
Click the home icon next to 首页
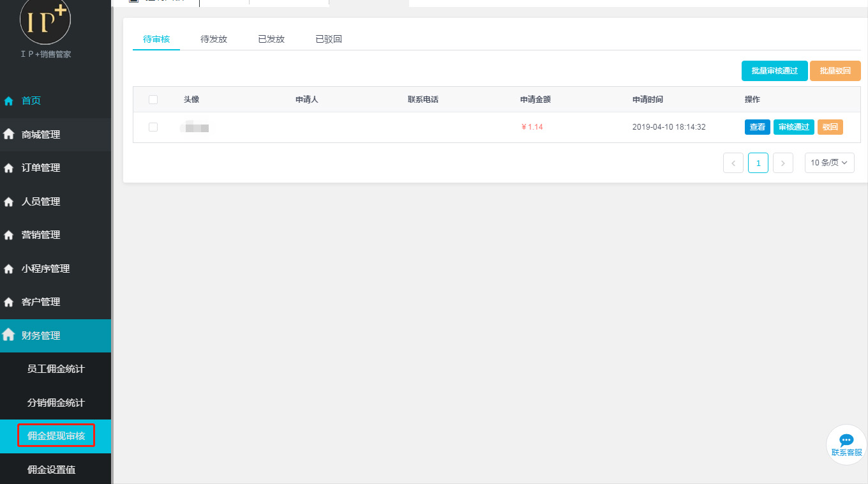click(9, 101)
